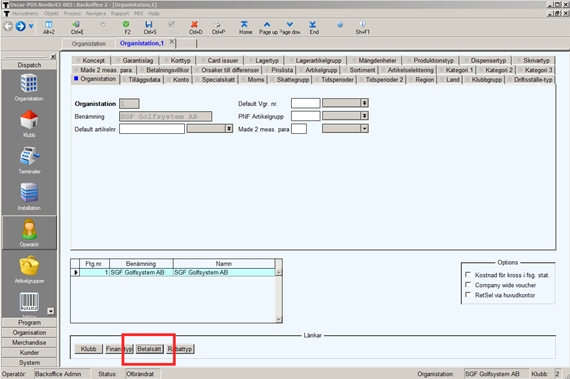Viewport: 570px width, 379px height.
Task: Click the Rabattyp link button
Action: pyautogui.click(x=180, y=349)
